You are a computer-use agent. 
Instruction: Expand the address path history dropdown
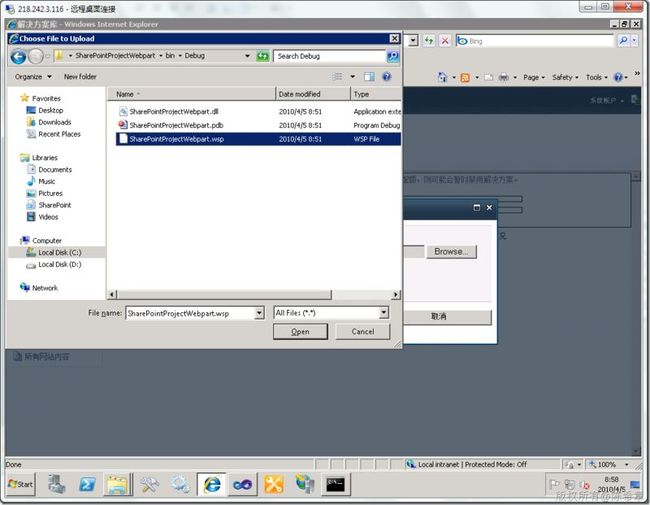click(x=247, y=56)
